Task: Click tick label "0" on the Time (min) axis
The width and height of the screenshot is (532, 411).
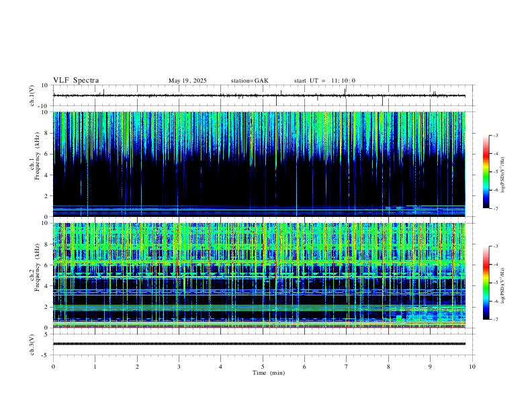Action: [x=53, y=367]
